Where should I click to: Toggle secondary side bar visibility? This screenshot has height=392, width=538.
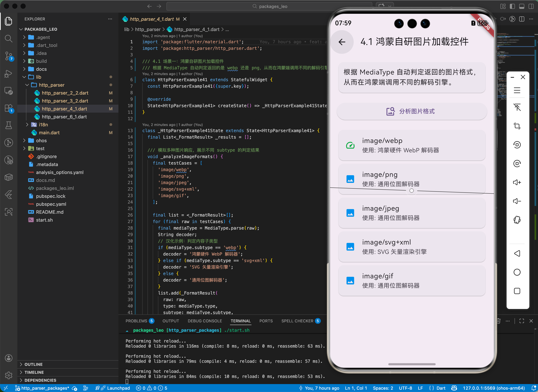[x=531, y=6]
